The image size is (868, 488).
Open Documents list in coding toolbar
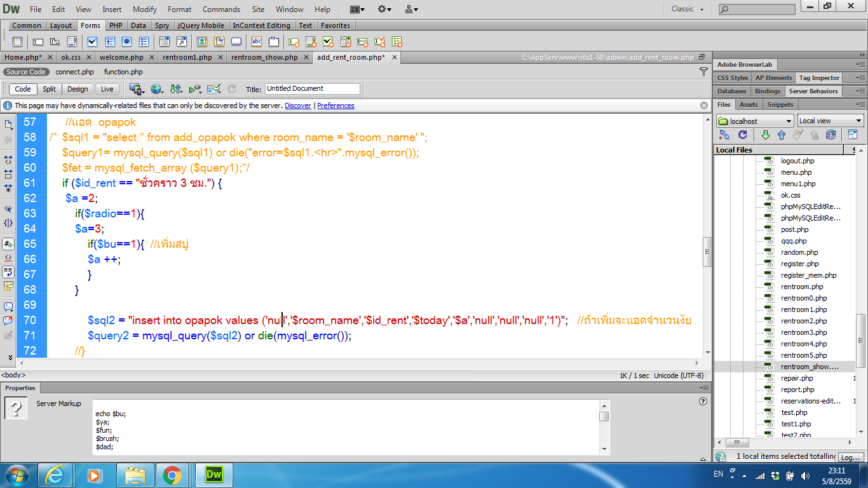(8, 124)
